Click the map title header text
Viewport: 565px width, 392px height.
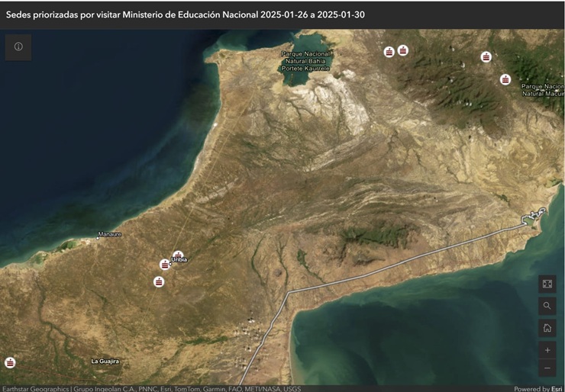pos(186,14)
